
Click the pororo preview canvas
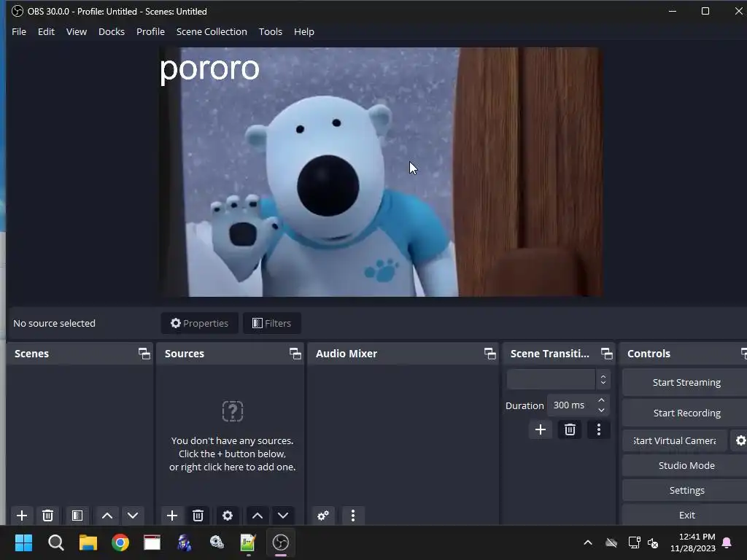click(x=381, y=171)
